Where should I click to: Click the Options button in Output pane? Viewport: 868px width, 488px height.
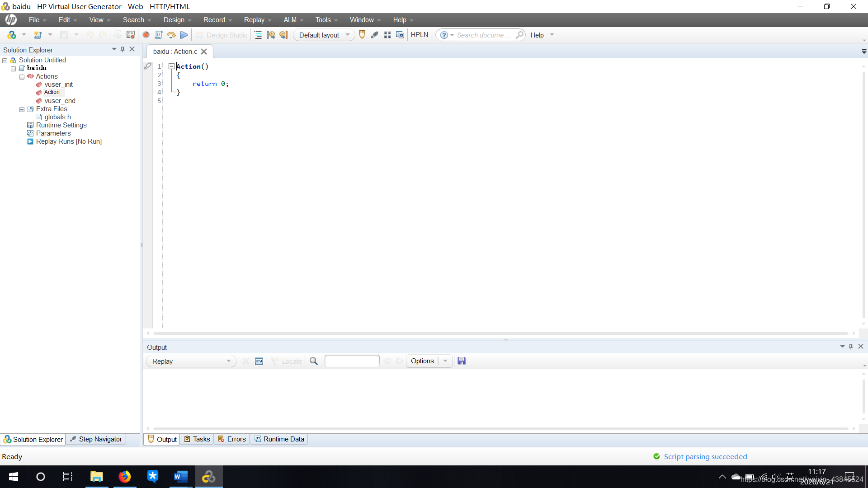click(422, 361)
